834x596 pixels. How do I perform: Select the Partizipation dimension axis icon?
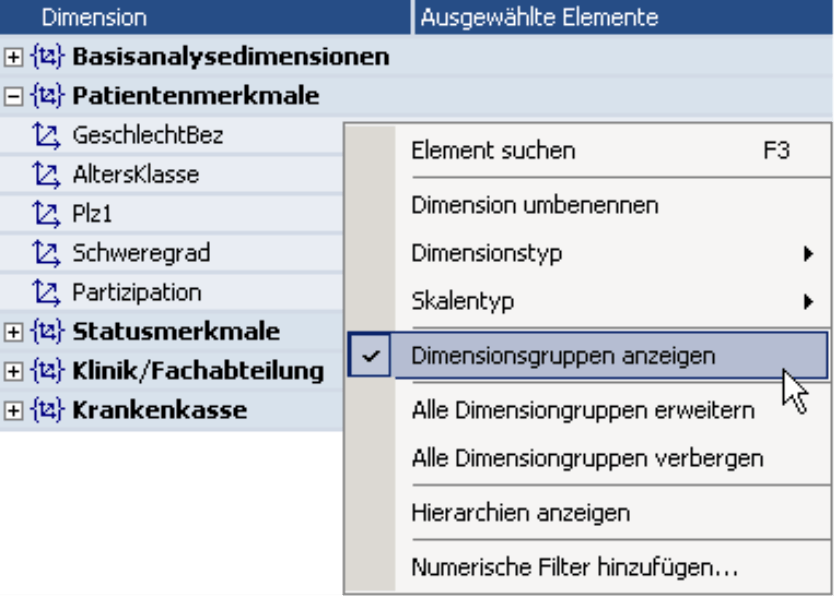[46, 292]
